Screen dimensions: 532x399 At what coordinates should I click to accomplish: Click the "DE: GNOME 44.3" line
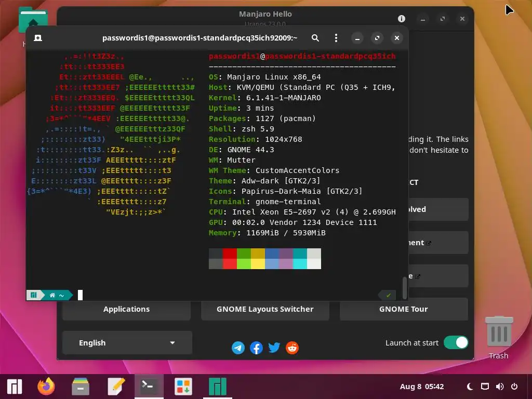click(241, 150)
